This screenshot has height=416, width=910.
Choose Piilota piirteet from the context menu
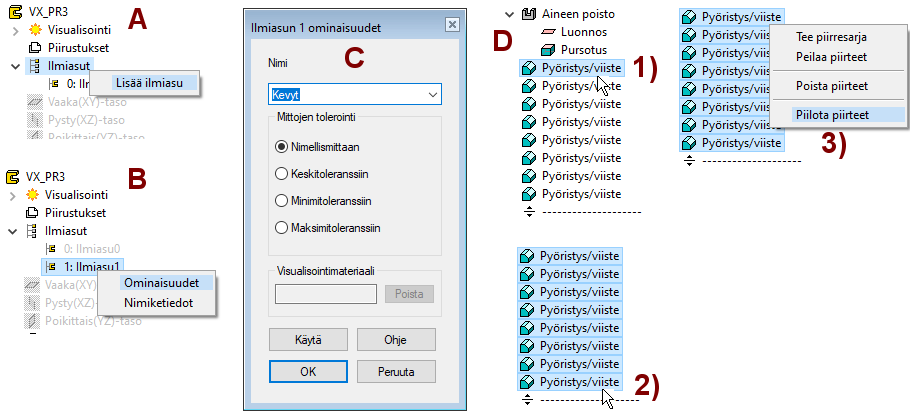coord(831,115)
